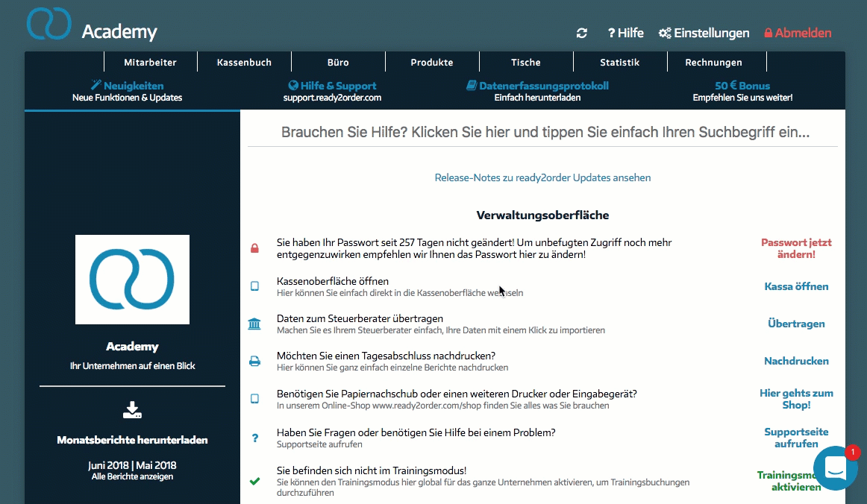Click the printer icon for Tagesabschluss
Image resolution: width=867 pixels, height=504 pixels.
point(254,361)
